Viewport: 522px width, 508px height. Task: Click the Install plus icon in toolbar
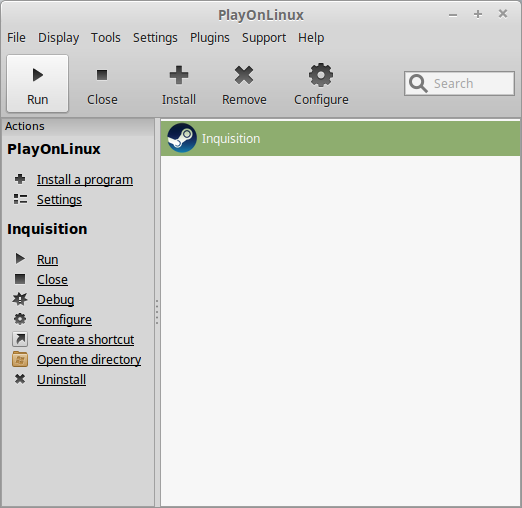(179, 75)
